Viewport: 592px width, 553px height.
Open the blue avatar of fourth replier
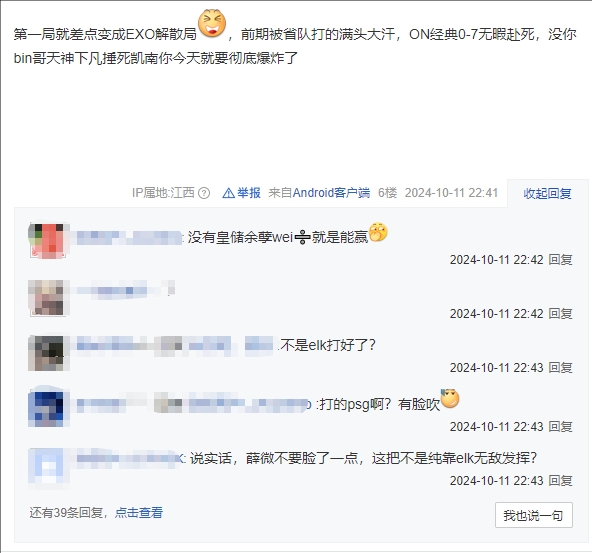coord(47,409)
